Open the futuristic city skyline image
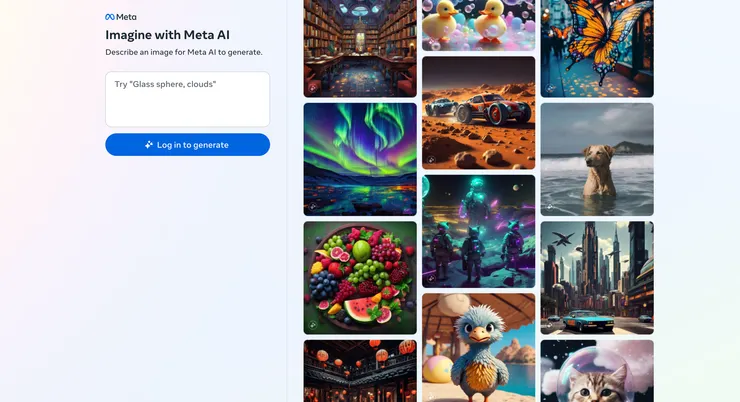 click(x=597, y=278)
